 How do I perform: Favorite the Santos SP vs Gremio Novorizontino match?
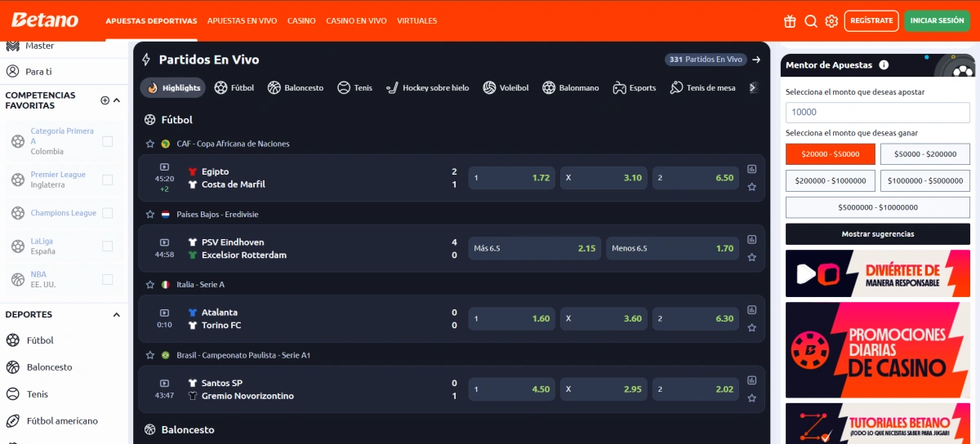click(751, 398)
